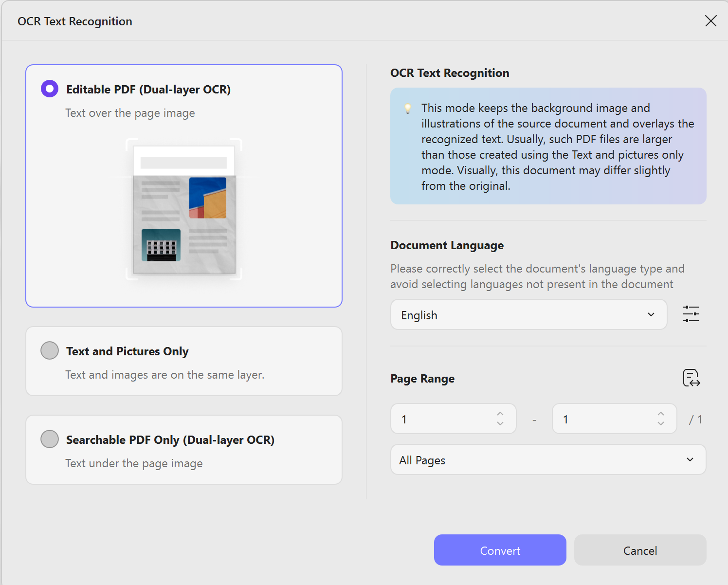Screen dimensions: 728x585
Task: Increase the start page number
Action: pyautogui.click(x=500, y=414)
